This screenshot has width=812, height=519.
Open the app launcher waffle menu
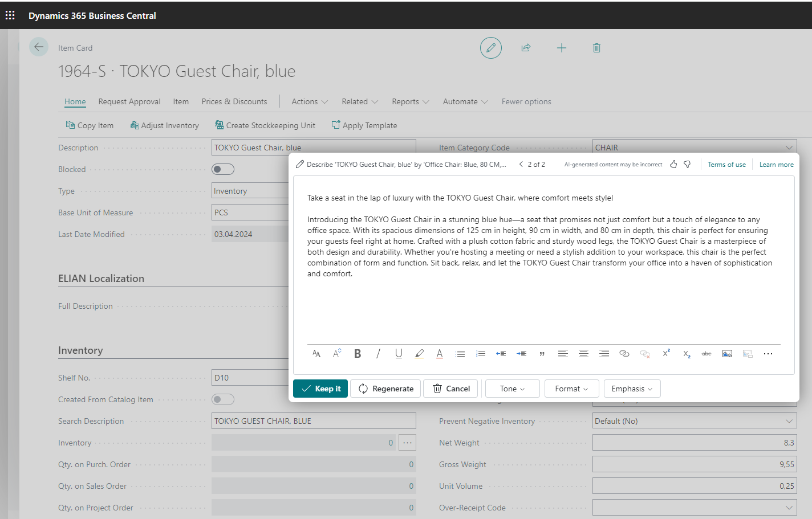(10, 15)
